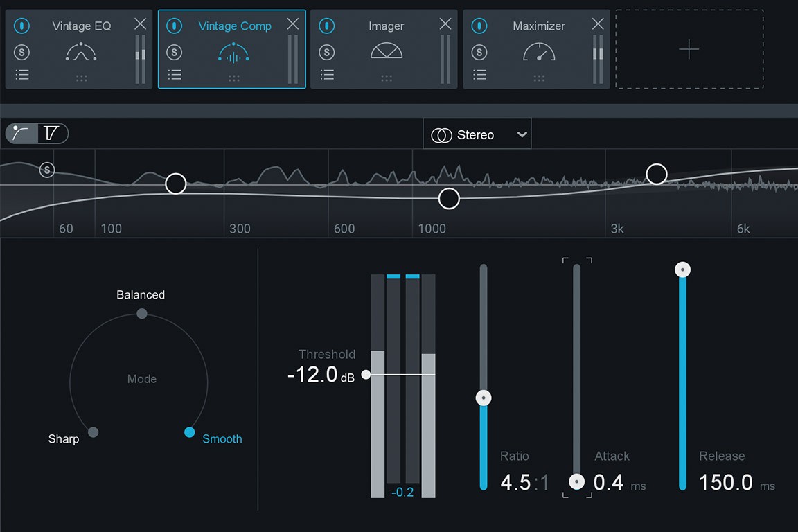Click the Maximizer dial icon
Screen dimensions: 798x532
(538, 51)
